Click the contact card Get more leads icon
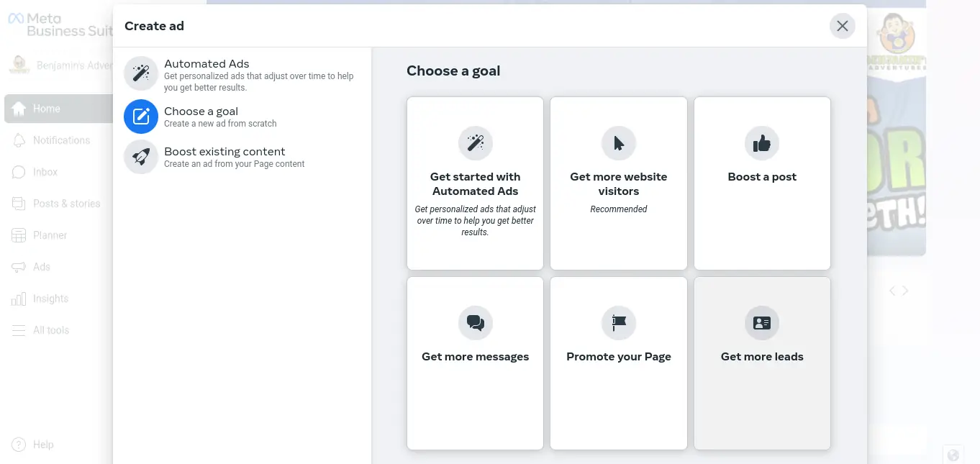The width and height of the screenshot is (980, 464). (x=762, y=323)
